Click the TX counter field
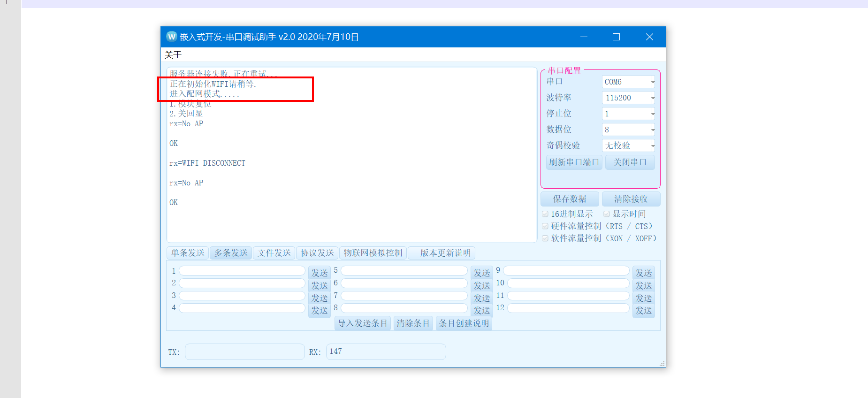Image resolution: width=868 pixels, height=398 pixels. (245, 352)
